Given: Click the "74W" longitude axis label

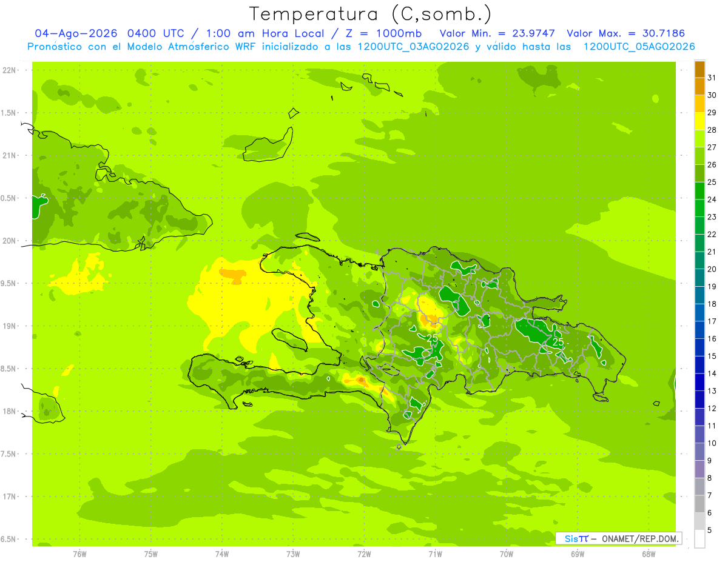Looking at the screenshot, I should 222,554.
